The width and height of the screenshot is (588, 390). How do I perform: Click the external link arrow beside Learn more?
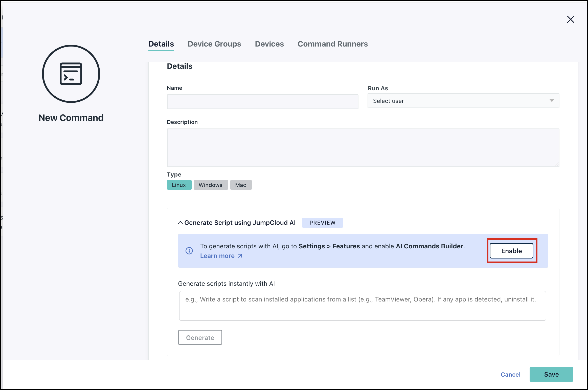tap(240, 256)
